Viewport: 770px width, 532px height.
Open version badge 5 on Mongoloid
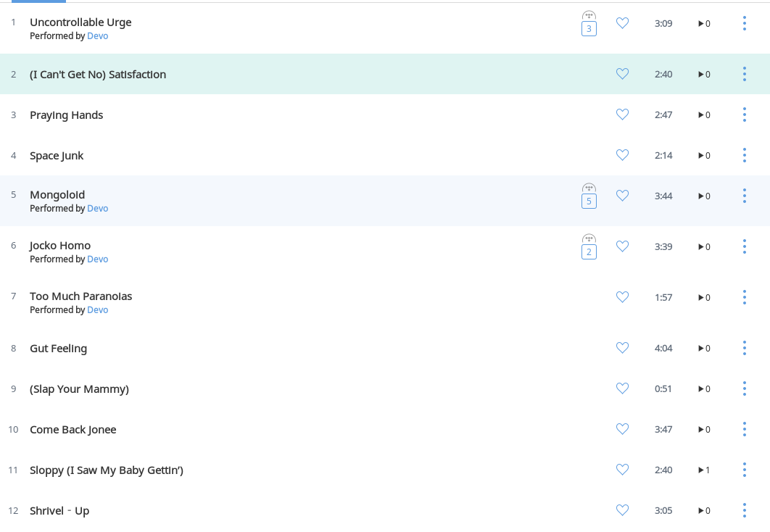coord(589,201)
